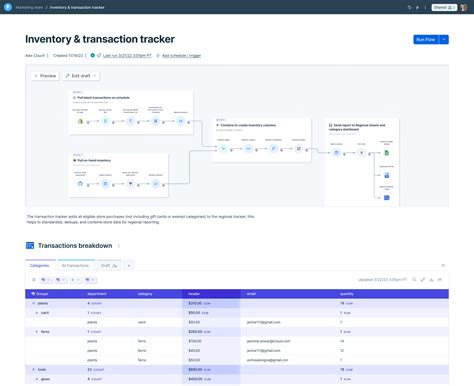Click the green status icon before Last run

[93, 55]
